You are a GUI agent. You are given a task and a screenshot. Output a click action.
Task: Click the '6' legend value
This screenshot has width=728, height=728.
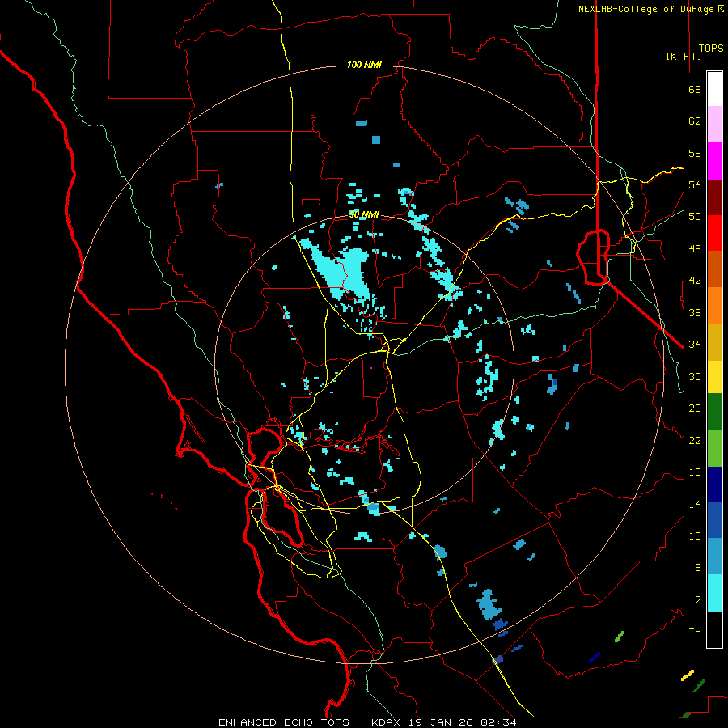[698, 568]
